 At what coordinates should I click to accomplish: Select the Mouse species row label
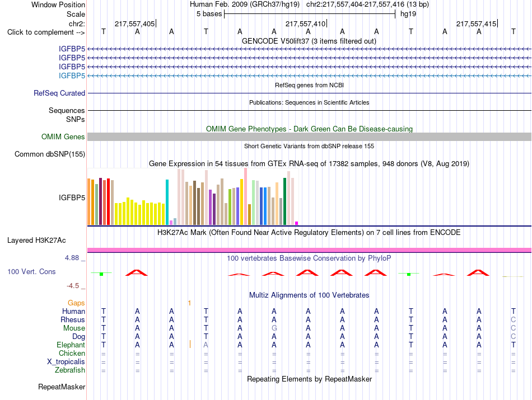pos(74,328)
